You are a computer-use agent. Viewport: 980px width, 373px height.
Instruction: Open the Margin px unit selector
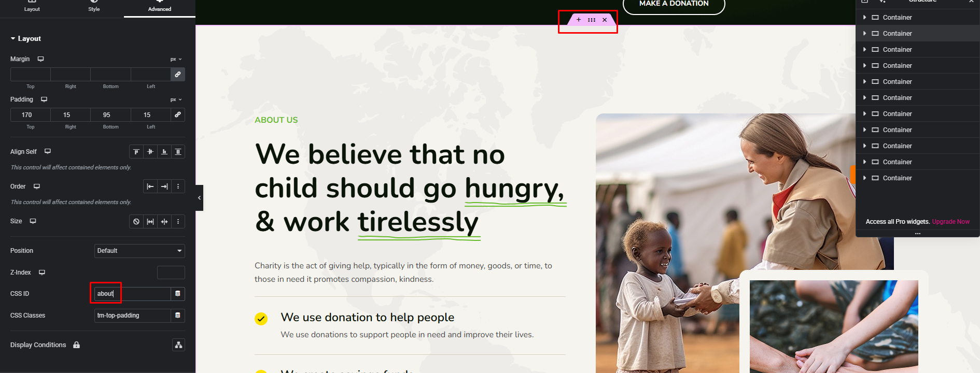(x=176, y=59)
